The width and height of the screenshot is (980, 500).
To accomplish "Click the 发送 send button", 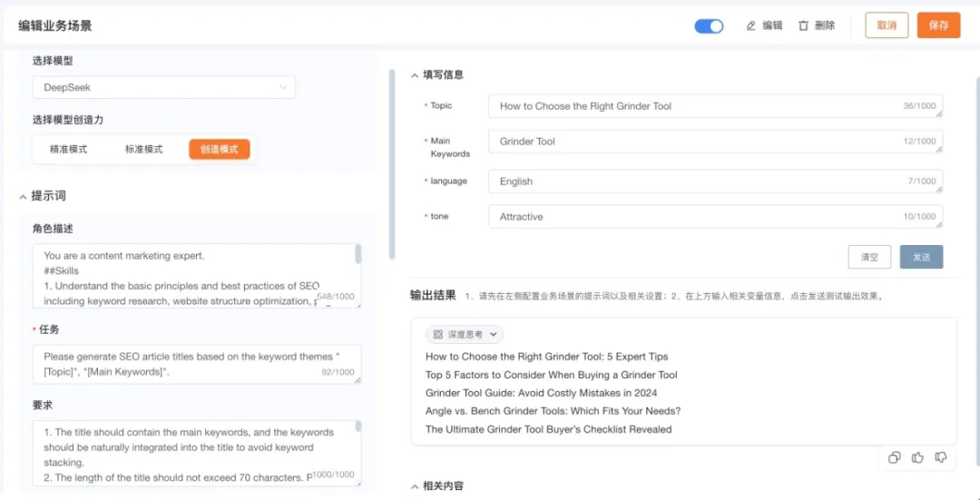I will 921,257.
